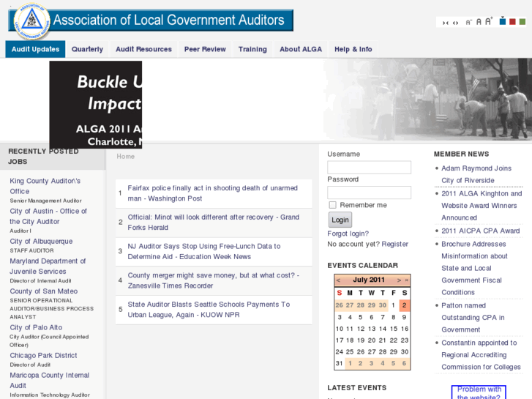Click into the Username field
The width and height of the screenshot is (532, 399).
(369, 168)
